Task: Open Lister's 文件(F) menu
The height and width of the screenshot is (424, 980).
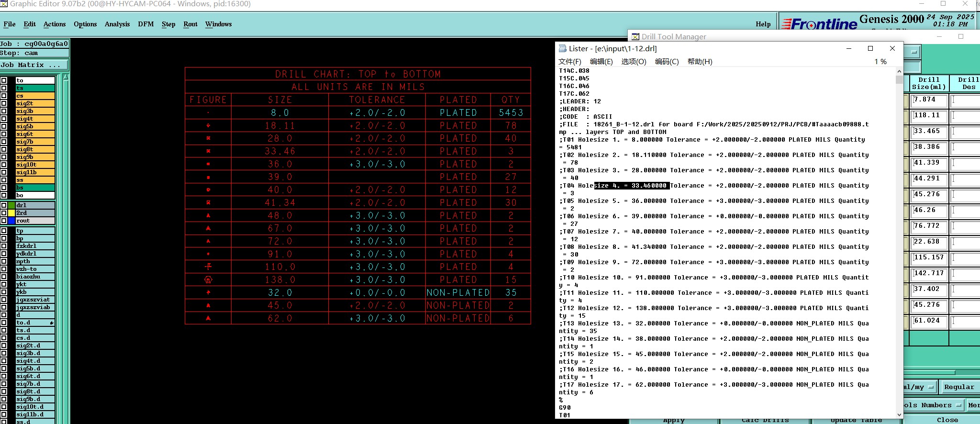Action: point(569,62)
